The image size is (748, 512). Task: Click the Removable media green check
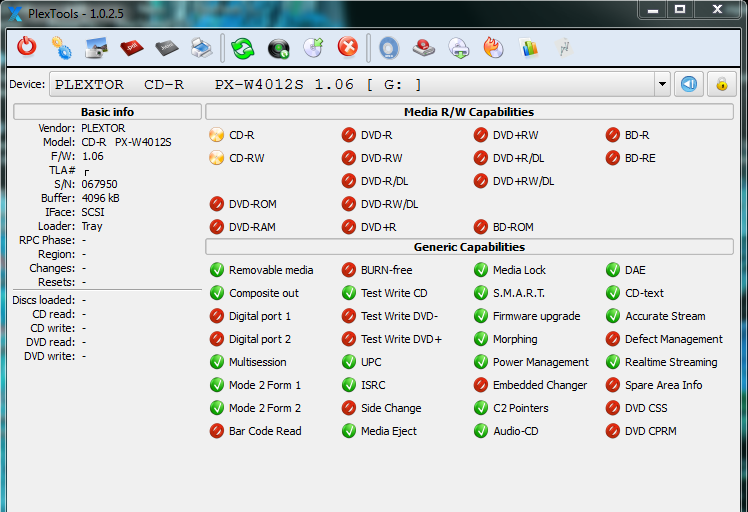click(217, 270)
